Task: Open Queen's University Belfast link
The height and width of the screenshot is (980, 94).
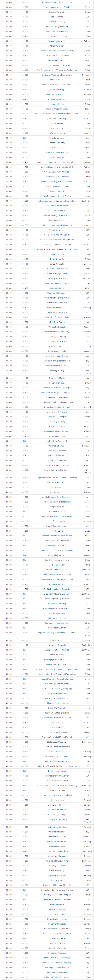Action: click(57, 206)
